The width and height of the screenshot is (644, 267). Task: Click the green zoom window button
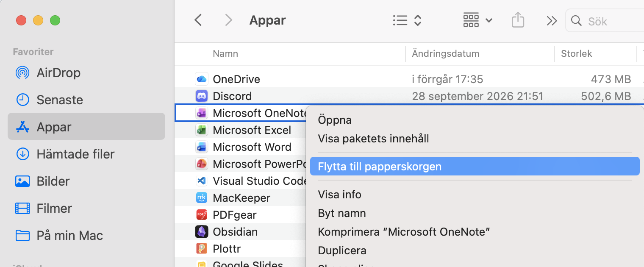click(x=55, y=20)
